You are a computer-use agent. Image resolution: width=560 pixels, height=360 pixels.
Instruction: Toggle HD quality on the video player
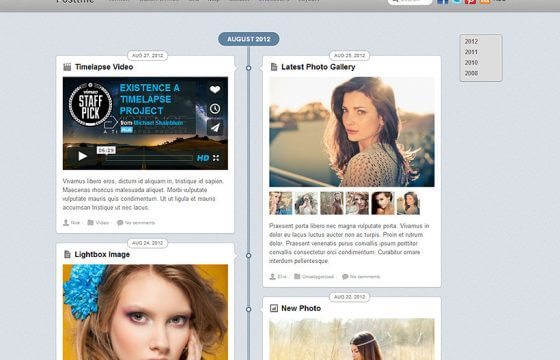pyautogui.click(x=203, y=158)
